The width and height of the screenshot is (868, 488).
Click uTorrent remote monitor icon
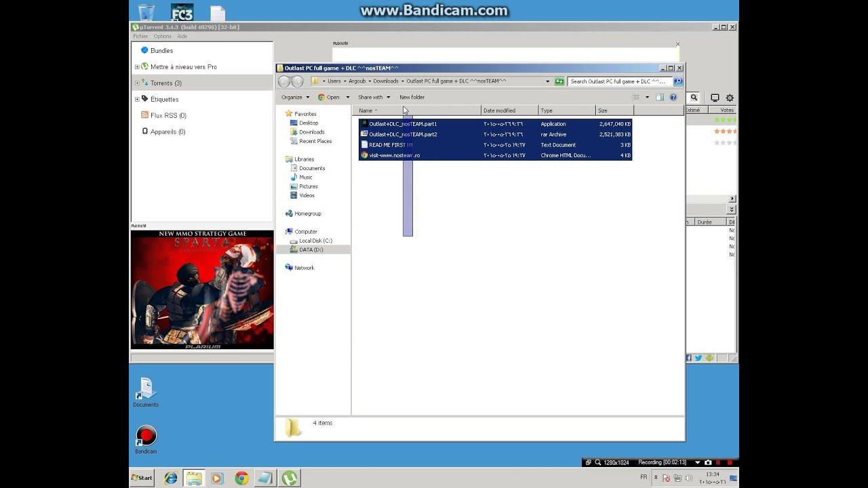tap(715, 98)
